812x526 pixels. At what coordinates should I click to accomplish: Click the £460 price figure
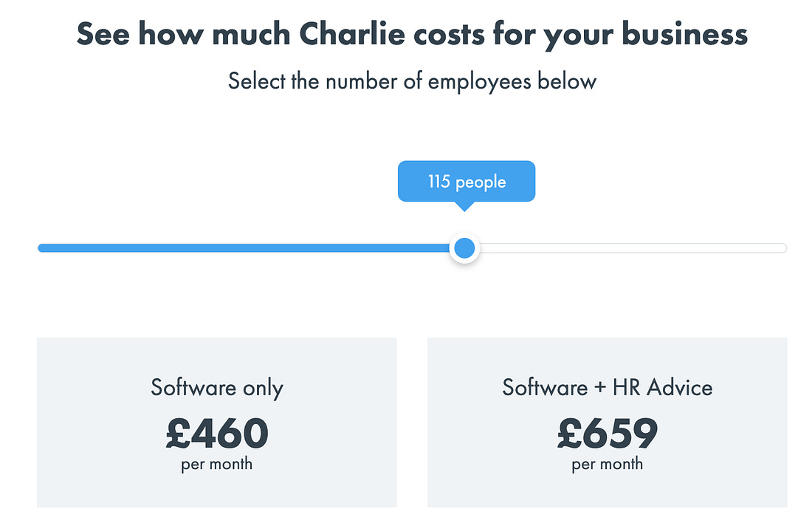click(217, 433)
